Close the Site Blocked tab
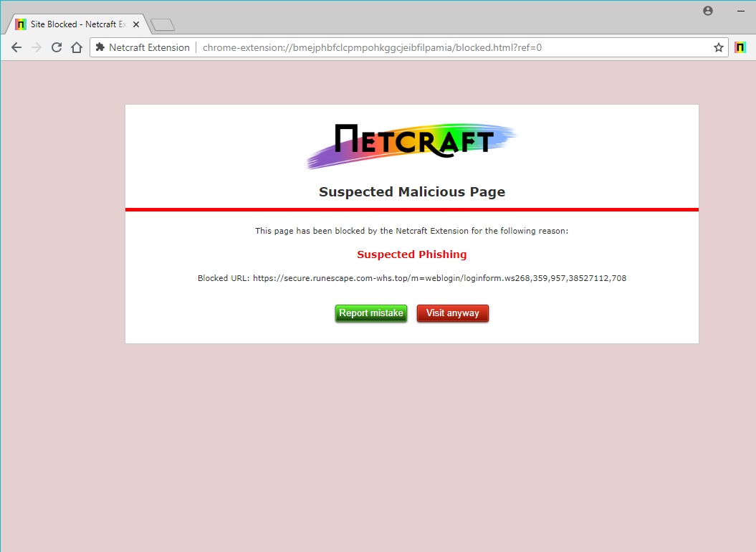Screen dimensions: 756x552 point(136,24)
